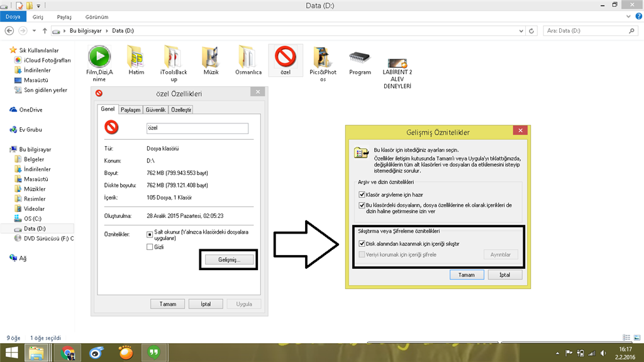644x362 pixels.
Task: Click the Chrome icon in taskbar
Action: (68, 353)
